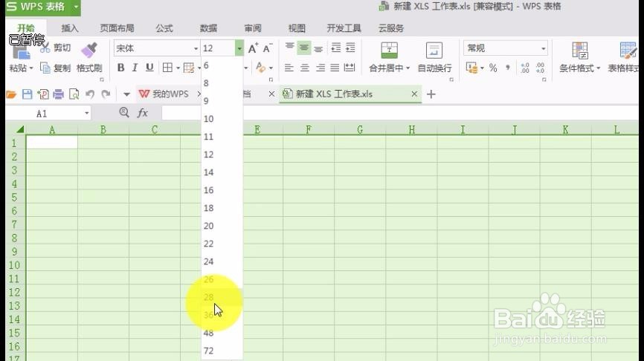This screenshot has height=361, width=644.
Task: Click column F header
Action: click(x=309, y=130)
